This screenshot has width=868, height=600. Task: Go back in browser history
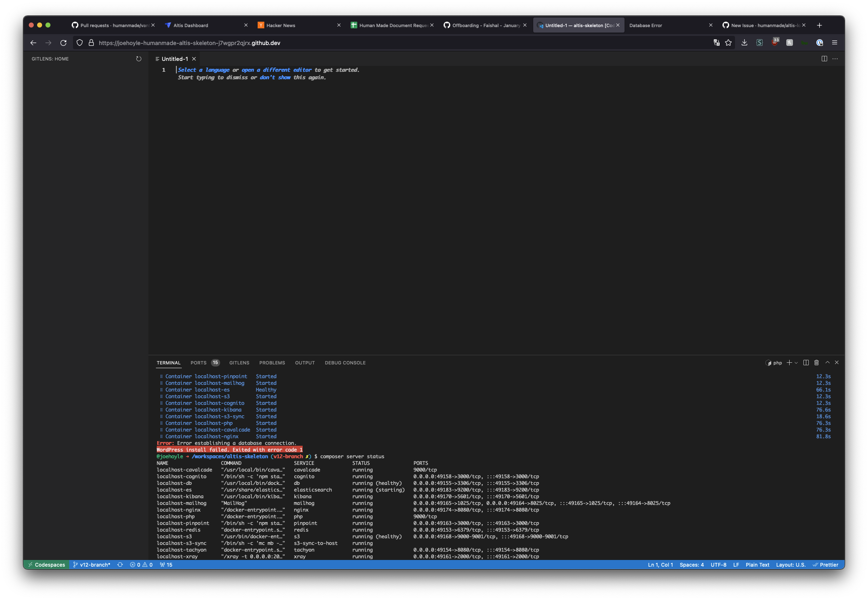(x=33, y=43)
